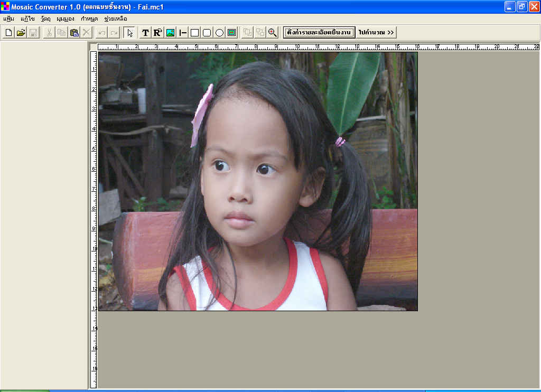Restore down the Mosaic Converter window
The height and width of the screenshot is (392, 541).
coord(522,6)
